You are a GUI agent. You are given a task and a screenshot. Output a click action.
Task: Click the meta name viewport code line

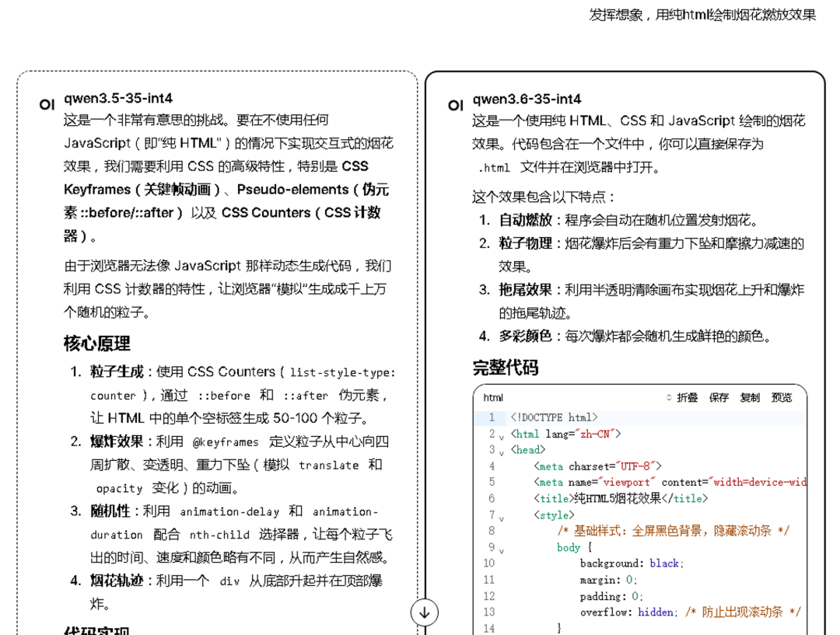670,483
